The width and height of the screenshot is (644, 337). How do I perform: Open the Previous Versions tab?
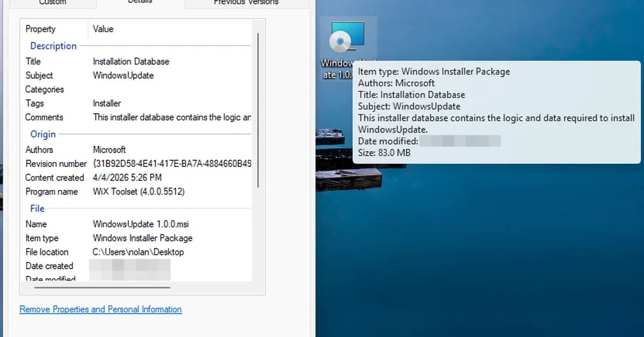(246, 3)
